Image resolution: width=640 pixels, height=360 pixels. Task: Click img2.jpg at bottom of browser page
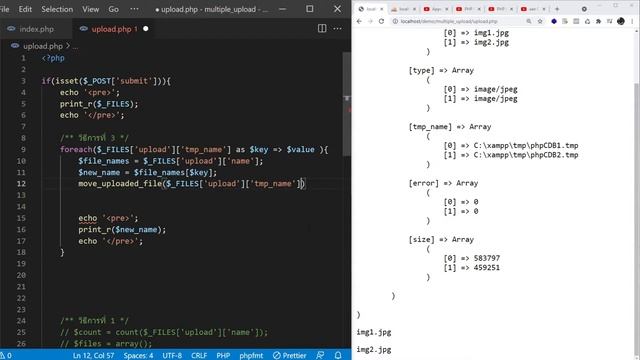(x=374, y=349)
